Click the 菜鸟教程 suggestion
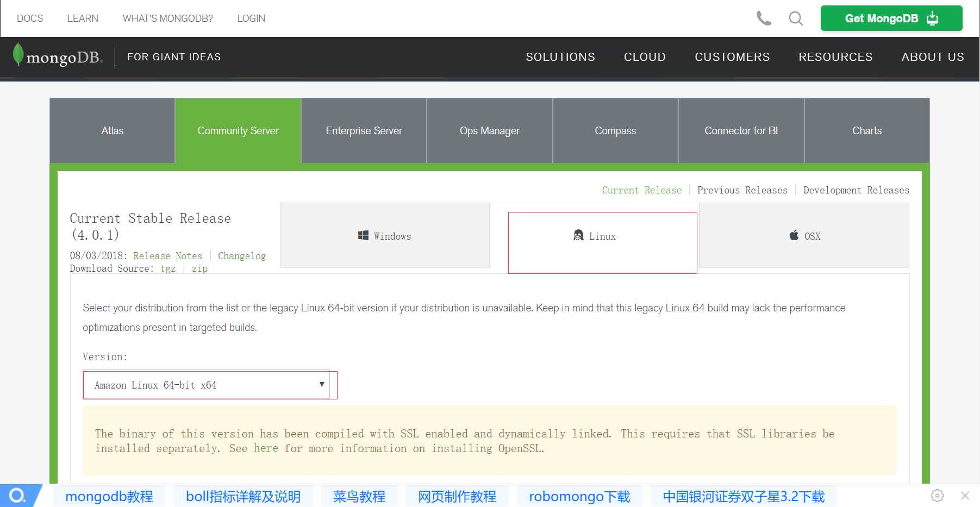Viewport: 980px width, 507px height. coord(359,496)
